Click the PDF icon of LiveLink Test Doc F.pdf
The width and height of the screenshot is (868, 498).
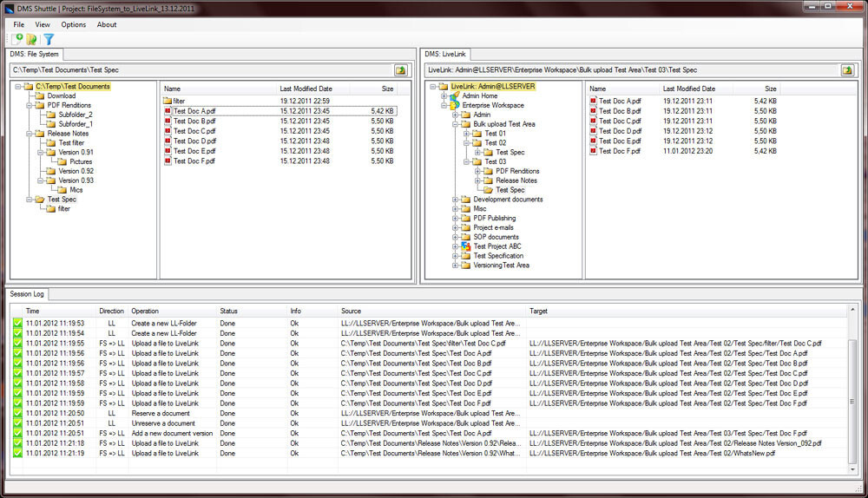tap(593, 151)
